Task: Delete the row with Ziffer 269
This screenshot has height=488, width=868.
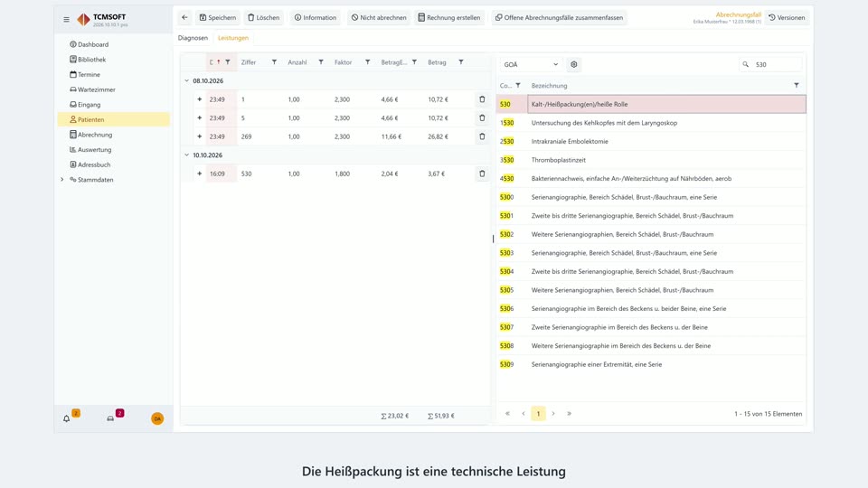Action: point(482,136)
